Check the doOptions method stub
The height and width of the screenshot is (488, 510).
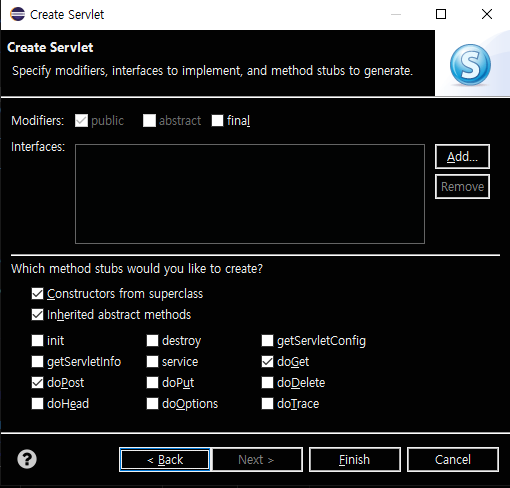pyautogui.click(x=152, y=404)
